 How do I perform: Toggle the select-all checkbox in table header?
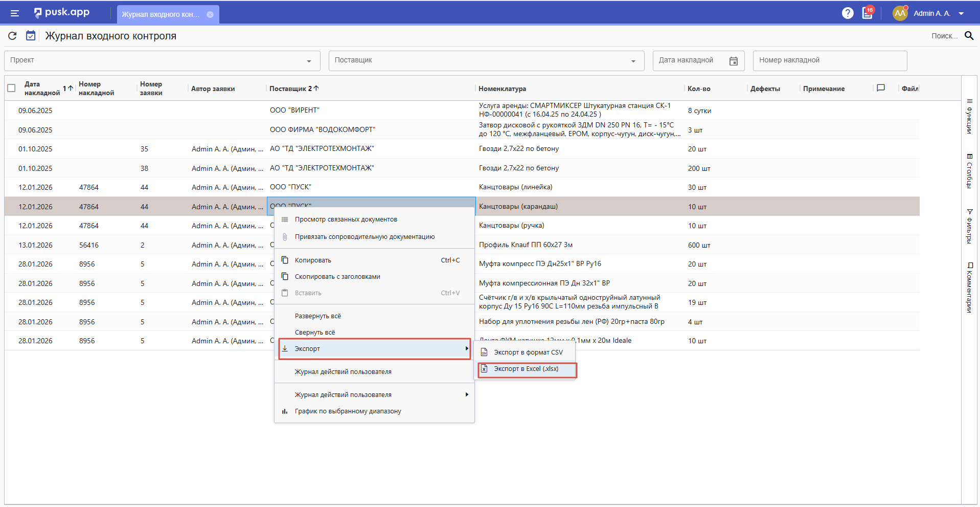click(12, 88)
